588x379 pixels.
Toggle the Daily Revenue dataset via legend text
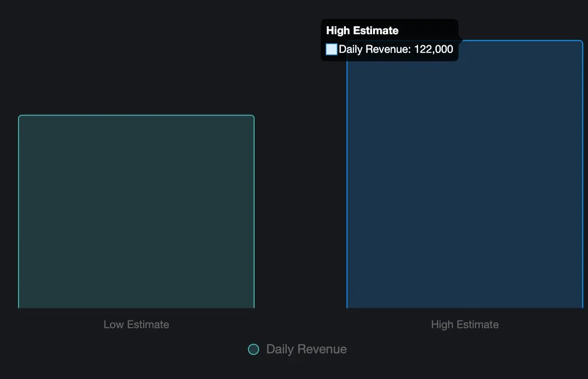(306, 349)
